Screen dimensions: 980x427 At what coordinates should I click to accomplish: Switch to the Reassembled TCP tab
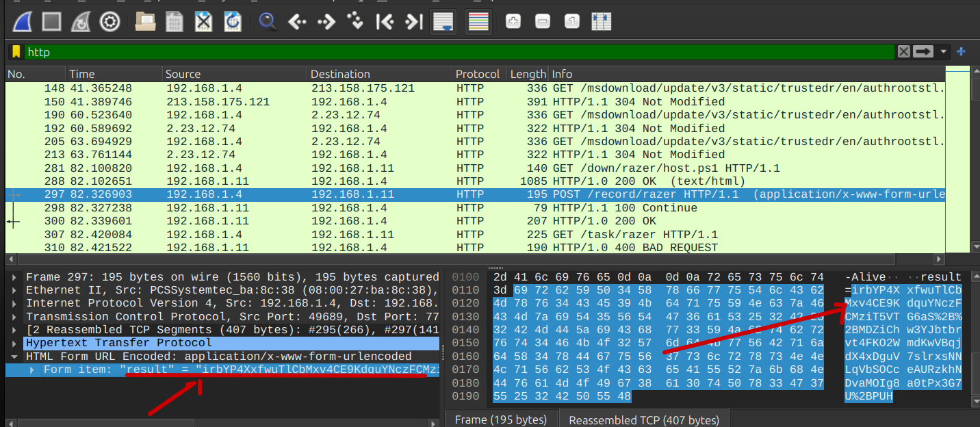coord(643,419)
